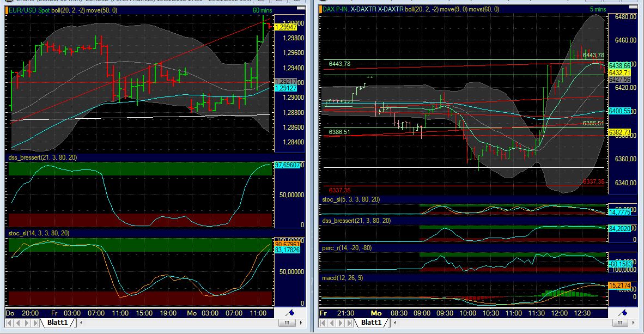Click the horizontal scrollbar thumb below EUR/USD chart
This screenshot has width=644, height=334.
(286, 323)
